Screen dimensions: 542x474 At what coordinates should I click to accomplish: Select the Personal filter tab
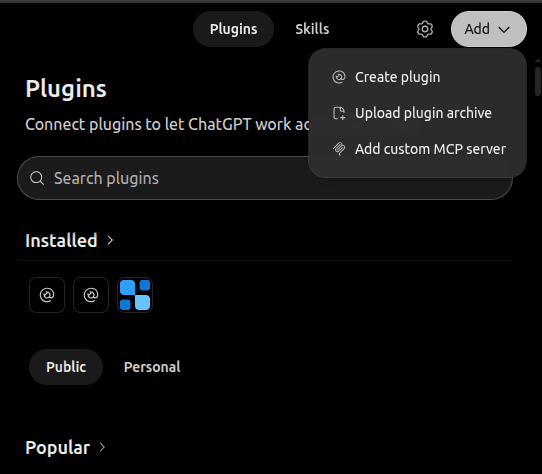152,367
